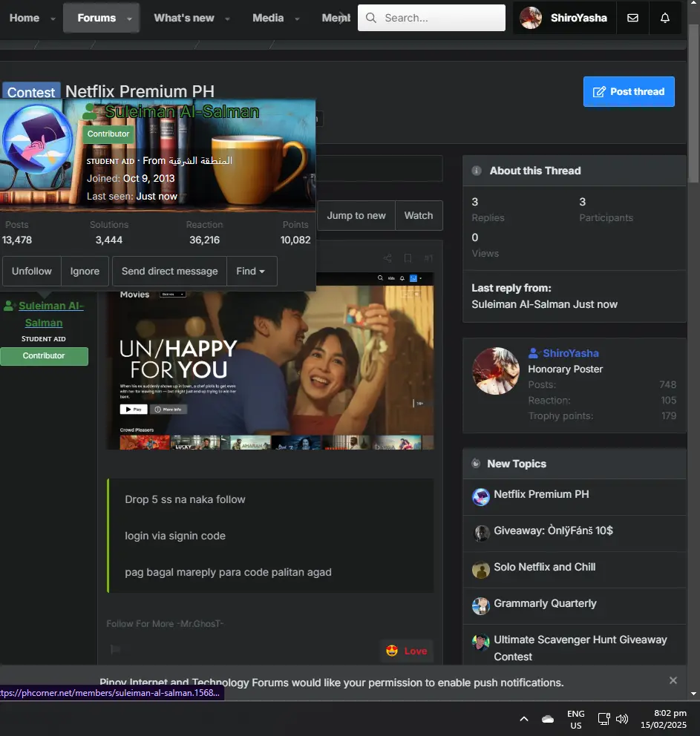This screenshot has height=736, width=700.
Task: Bookmark the post using bookmark icon
Action: coord(408,258)
